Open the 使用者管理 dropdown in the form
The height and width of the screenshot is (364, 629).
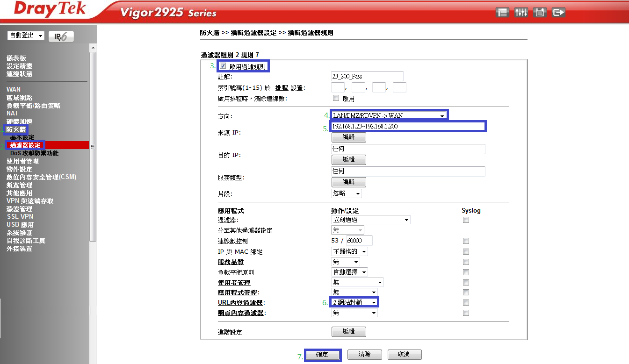[x=357, y=282]
